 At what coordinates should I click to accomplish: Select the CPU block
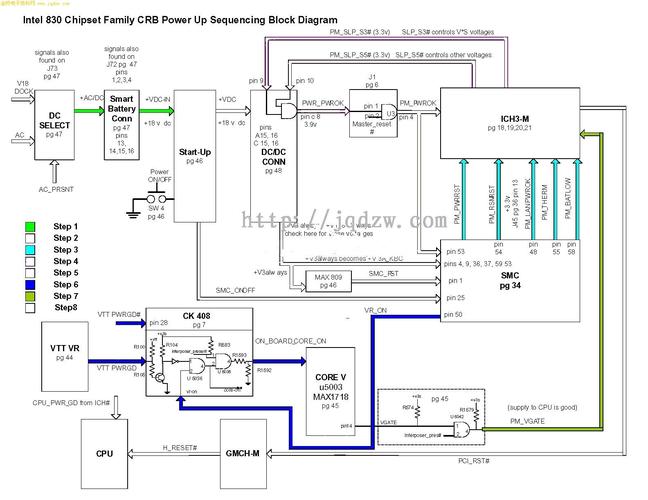pyautogui.click(x=104, y=454)
